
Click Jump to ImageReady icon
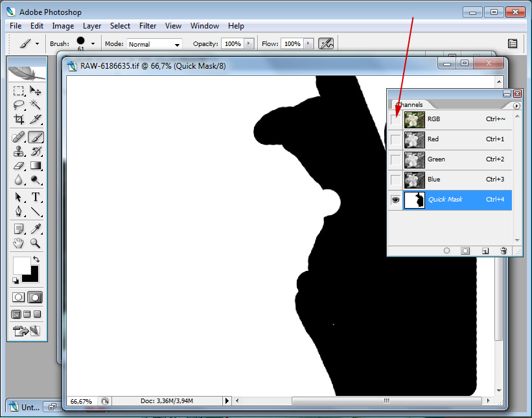[x=27, y=331]
